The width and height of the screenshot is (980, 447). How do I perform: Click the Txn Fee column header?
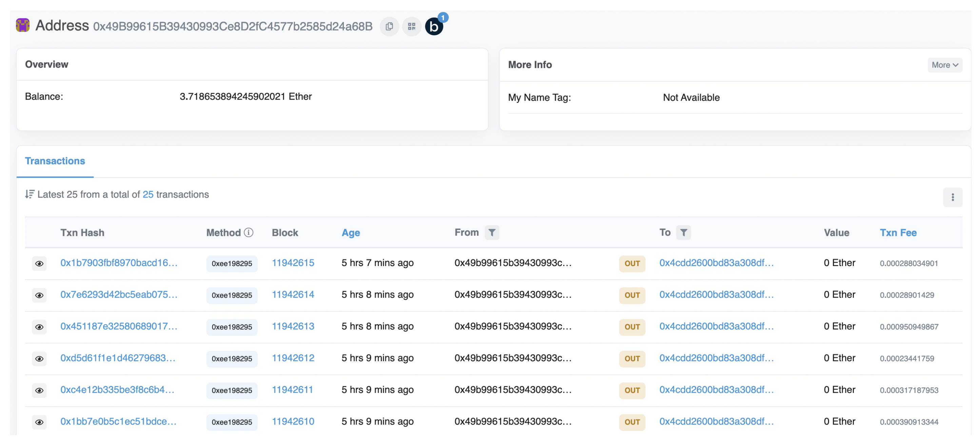click(898, 232)
